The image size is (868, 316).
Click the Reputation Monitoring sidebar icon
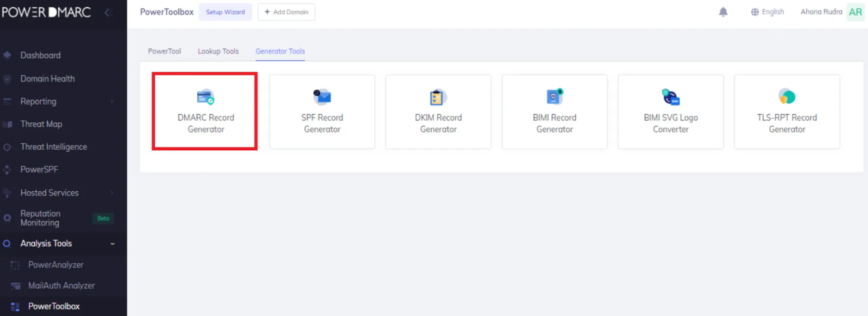pos(7,218)
